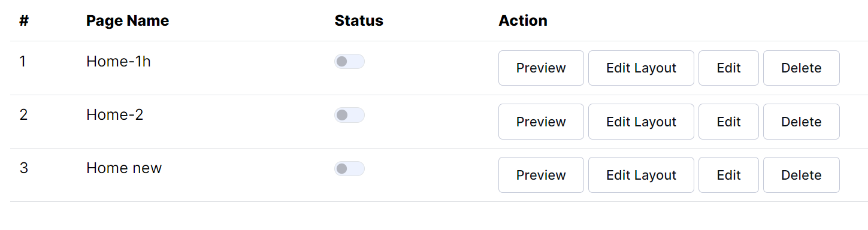868x230 pixels.
Task: Edit the Home new page
Action: (728, 175)
